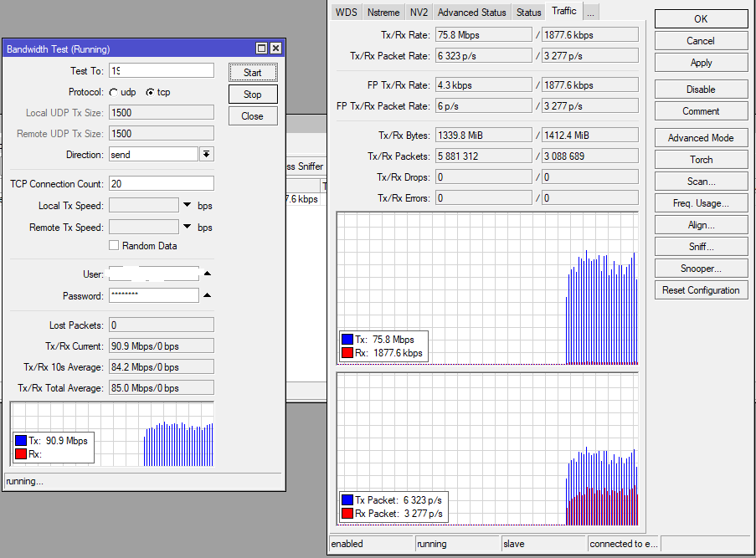Click the Password field
Image resolution: width=756 pixels, height=558 pixels.
[x=154, y=295]
